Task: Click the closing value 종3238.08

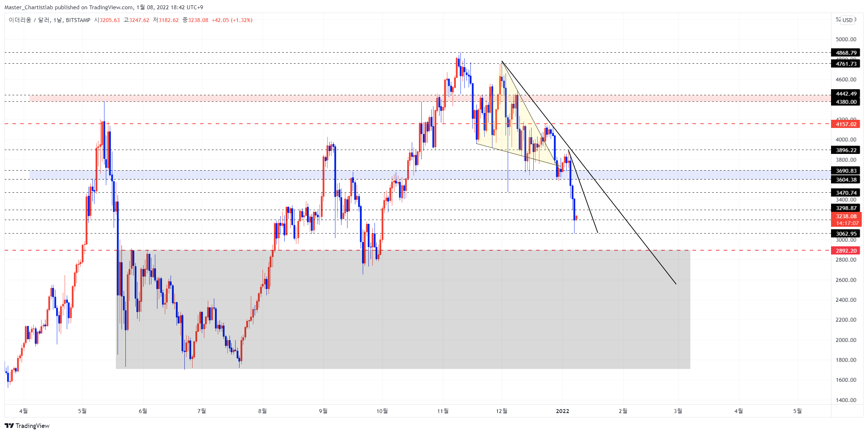Action: [195, 20]
